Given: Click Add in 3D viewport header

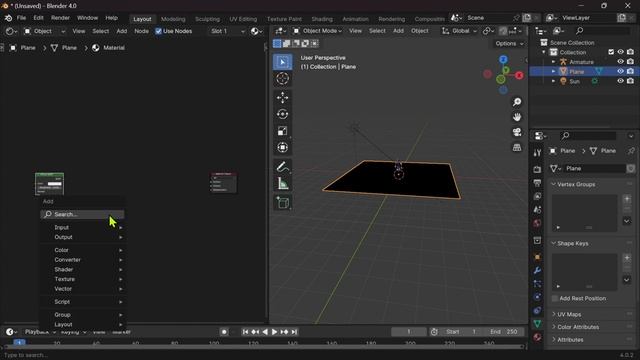Looking at the screenshot, I should [398, 31].
